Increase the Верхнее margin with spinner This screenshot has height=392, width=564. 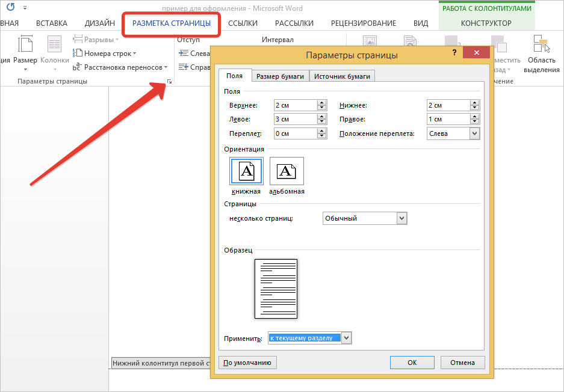point(322,103)
